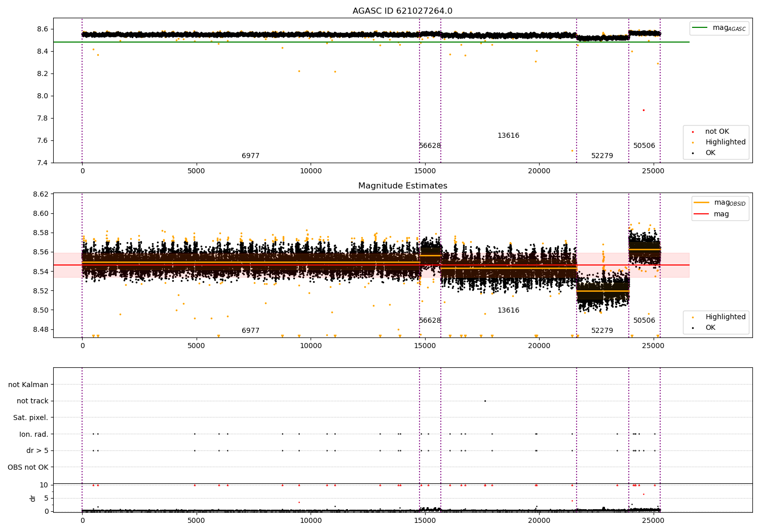The width and height of the screenshot is (760, 532).
Task: Click the 'Ion. rad.' row label
Action: point(33,434)
